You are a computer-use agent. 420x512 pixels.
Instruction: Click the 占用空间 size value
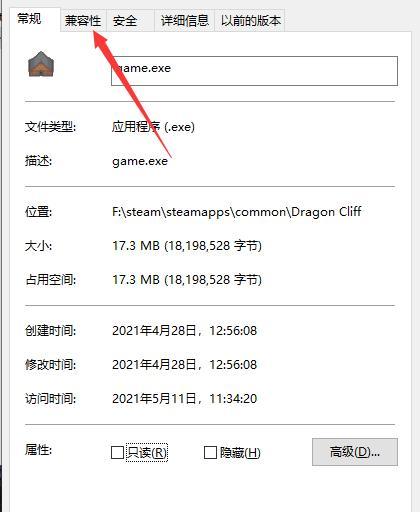click(187, 280)
